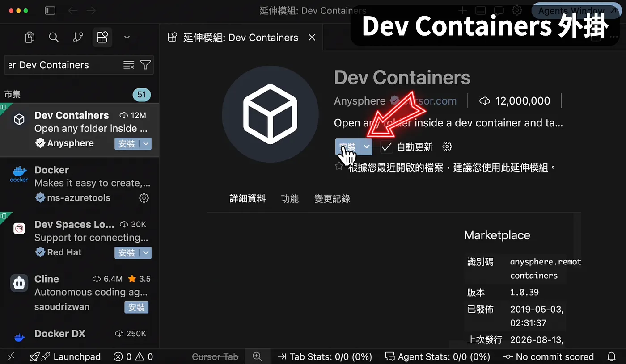Show errors and warnings count in the status bar
626x364 pixels.
coord(133,357)
